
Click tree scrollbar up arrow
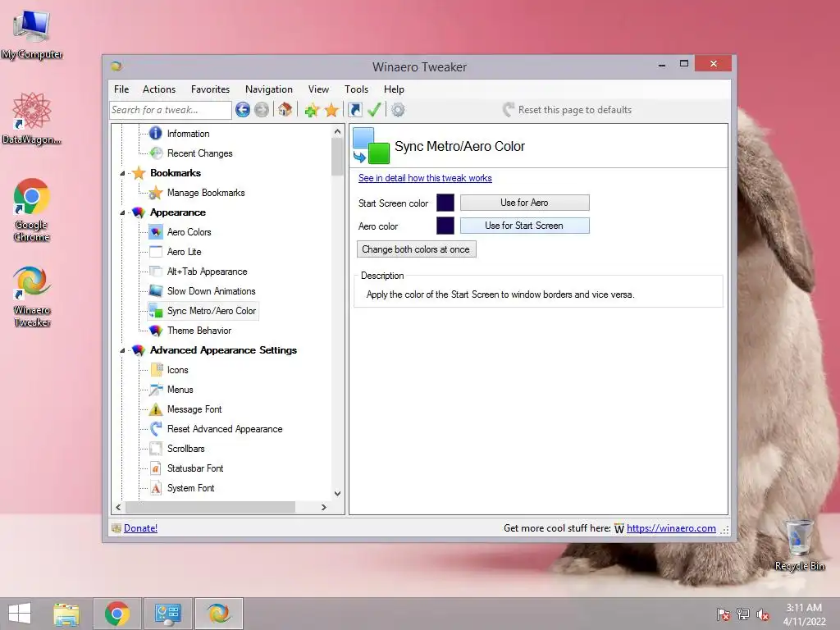(x=337, y=131)
